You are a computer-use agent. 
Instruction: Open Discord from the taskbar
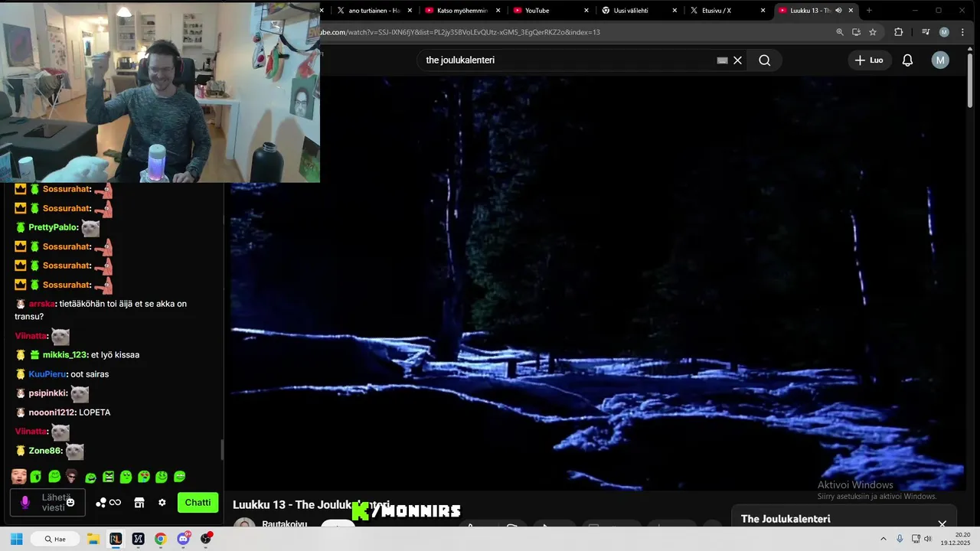pos(183,539)
